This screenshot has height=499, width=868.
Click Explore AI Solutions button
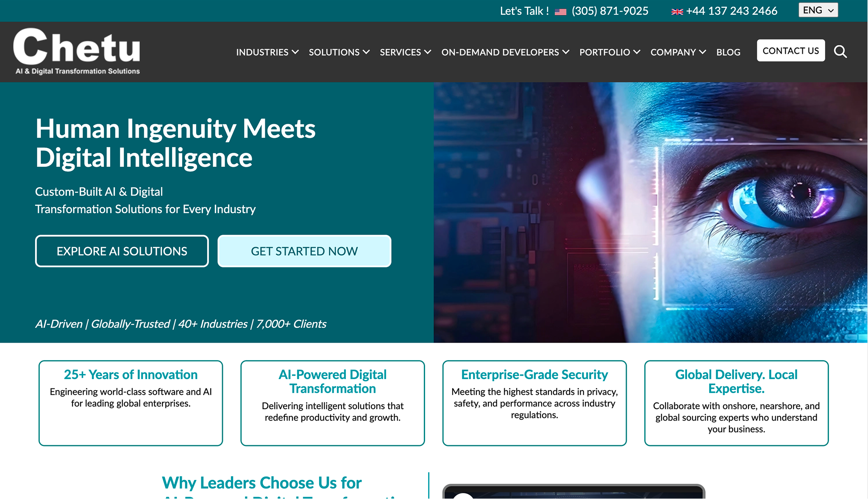point(122,251)
